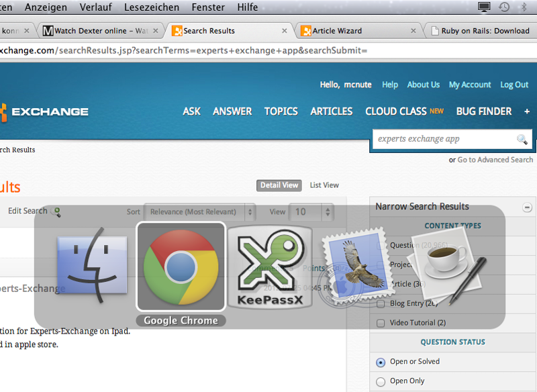The height and width of the screenshot is (392, 537).
Task: Select Mail in the app switcher
Action: tap(356, 268)
